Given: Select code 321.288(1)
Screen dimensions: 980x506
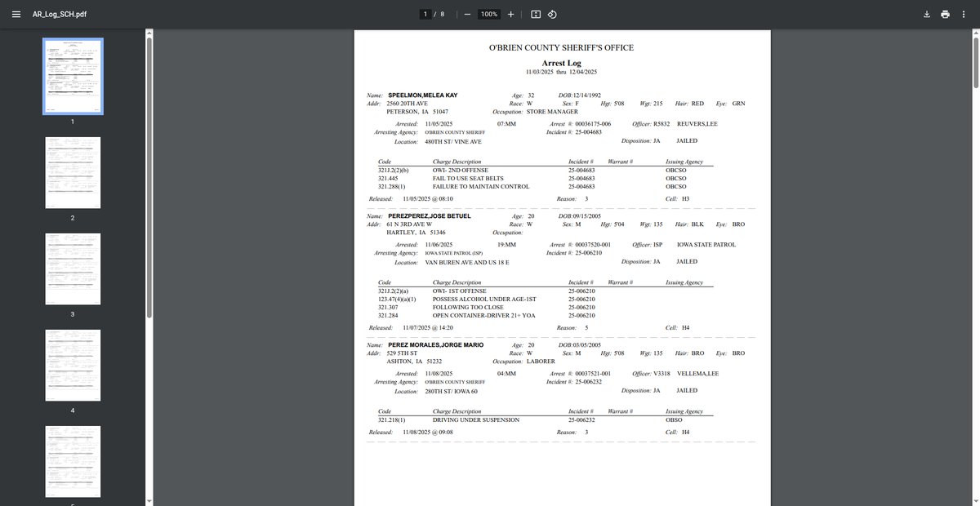Looking at the screenshot, I should click(x=391, y=186).
